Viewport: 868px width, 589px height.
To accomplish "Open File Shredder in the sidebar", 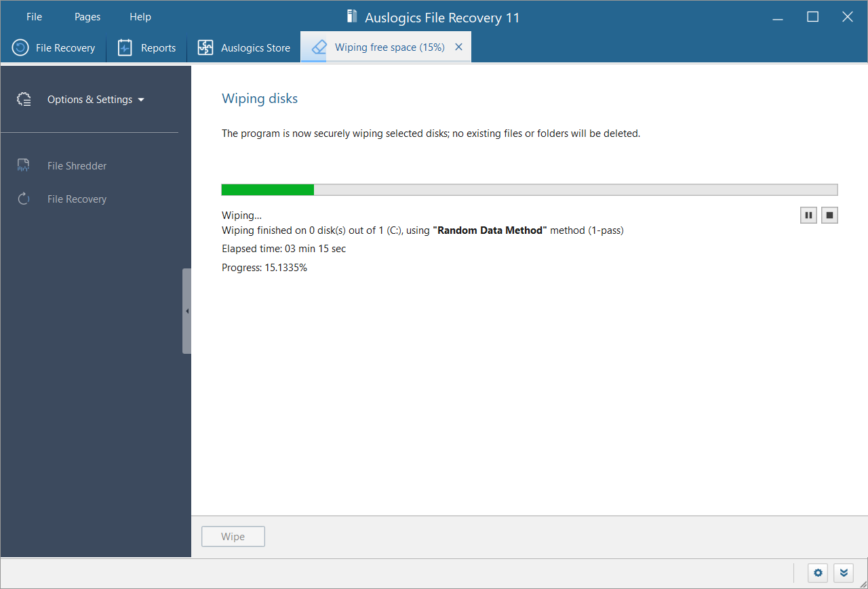I will tap(77, 166).
